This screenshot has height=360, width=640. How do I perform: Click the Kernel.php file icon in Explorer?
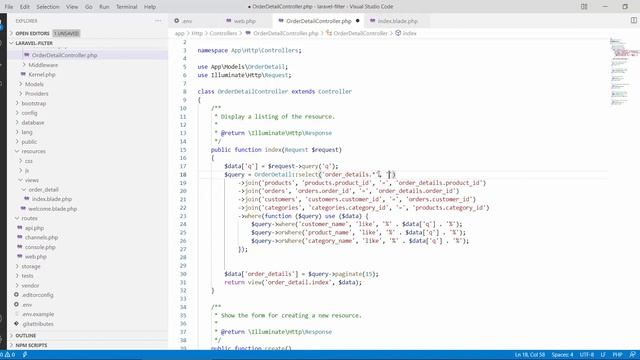click(23, 74)
